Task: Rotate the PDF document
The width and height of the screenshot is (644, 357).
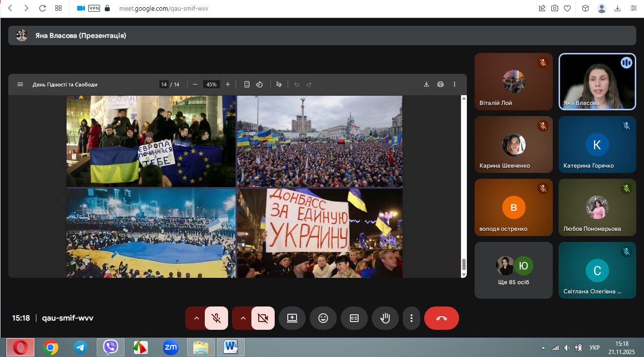Action: [x=260, y=85]
